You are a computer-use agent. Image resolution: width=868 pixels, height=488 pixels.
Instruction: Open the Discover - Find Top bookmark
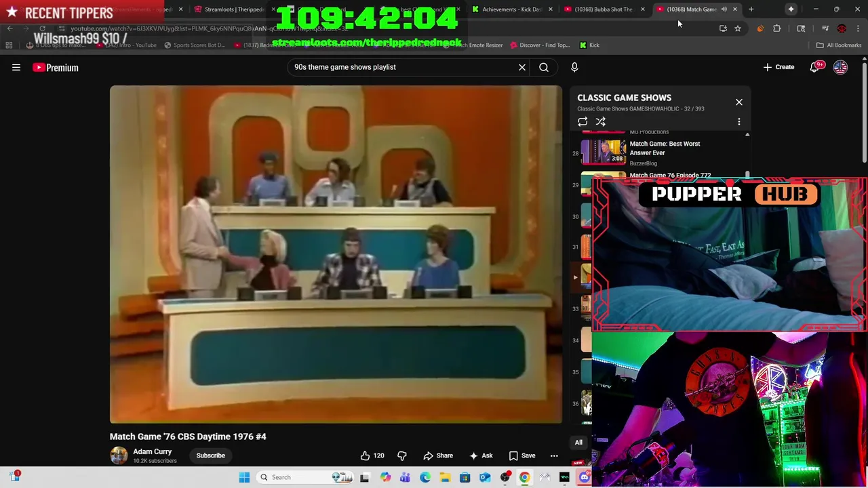pyautogui.click(x=540, y=45)
